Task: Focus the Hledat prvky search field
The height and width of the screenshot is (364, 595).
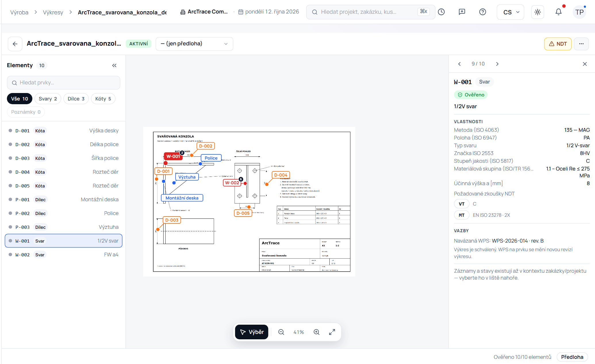Action: (64, 83)
